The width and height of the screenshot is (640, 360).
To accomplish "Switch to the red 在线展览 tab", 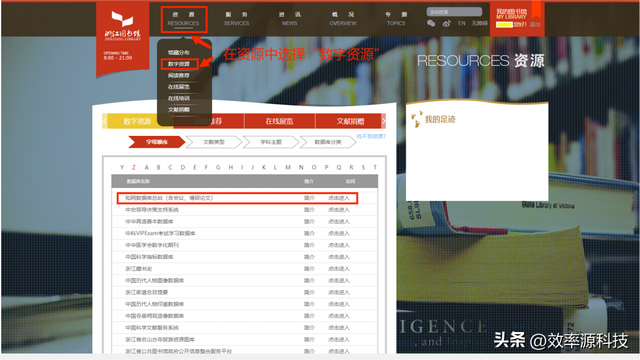I will click(279, 121).
